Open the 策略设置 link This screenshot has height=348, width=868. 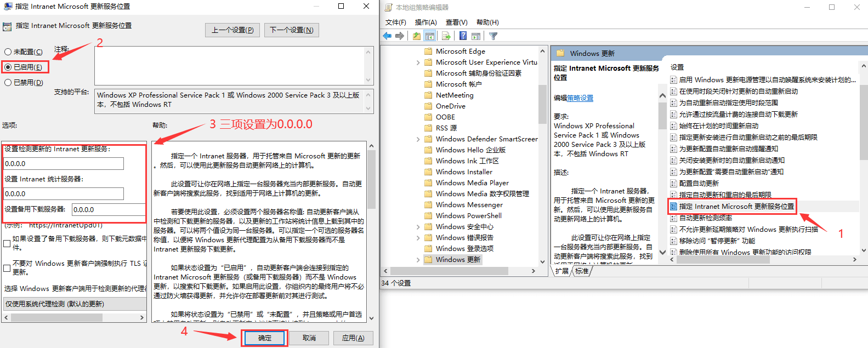(x=580, y=98)
